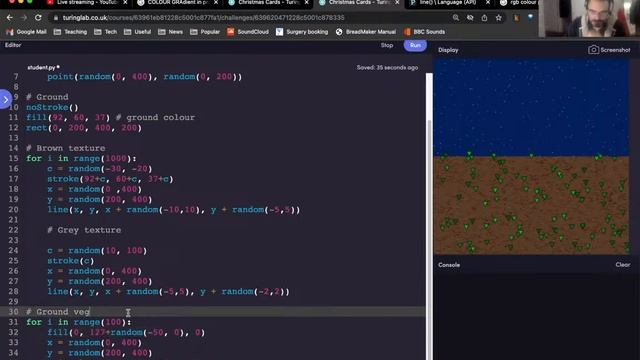
Task: Click the 'for i in range(100):' line
Action: coord(79,322)
